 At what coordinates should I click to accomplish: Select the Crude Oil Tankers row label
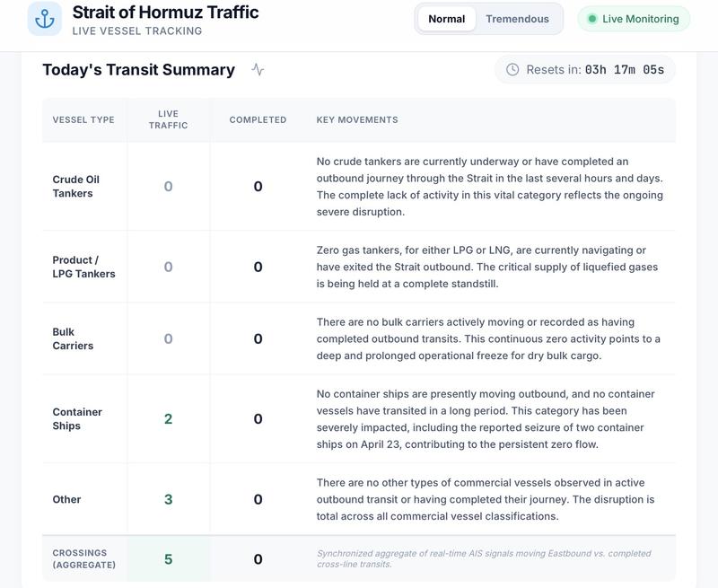76,187
